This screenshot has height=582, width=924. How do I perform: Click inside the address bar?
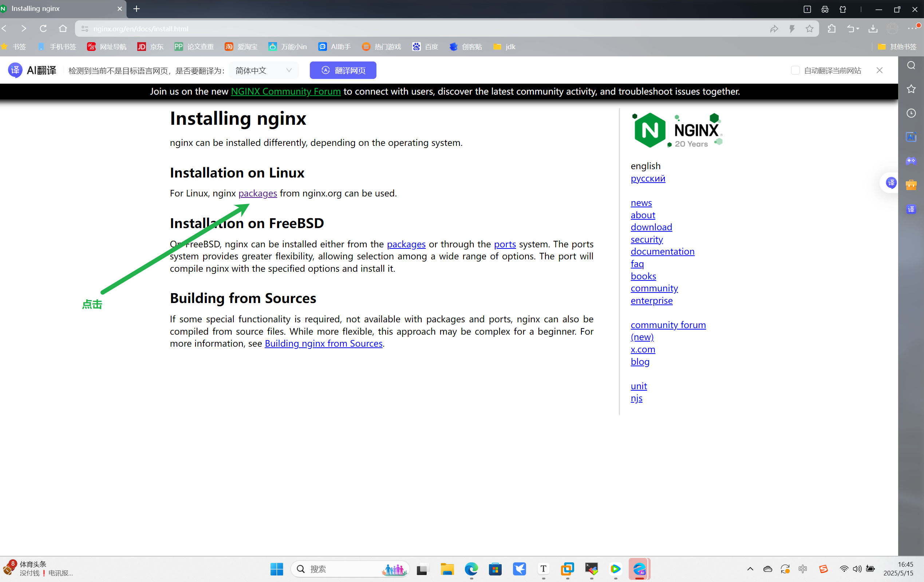(269, 28)
